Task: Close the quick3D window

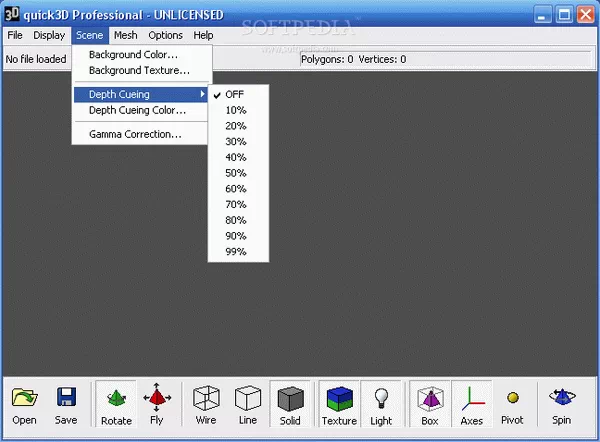Action: click(x=586, y=15)
